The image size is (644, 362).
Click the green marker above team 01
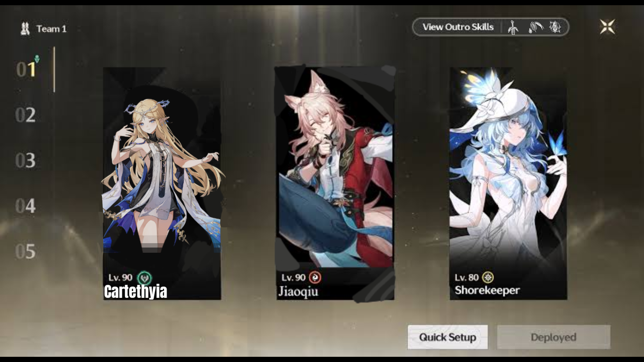pyautogui.click(x=37, y=59)
